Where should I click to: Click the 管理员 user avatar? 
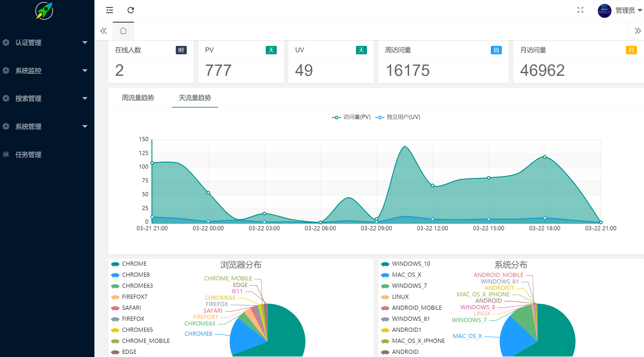pyautogui.click(x=604, y=11)
